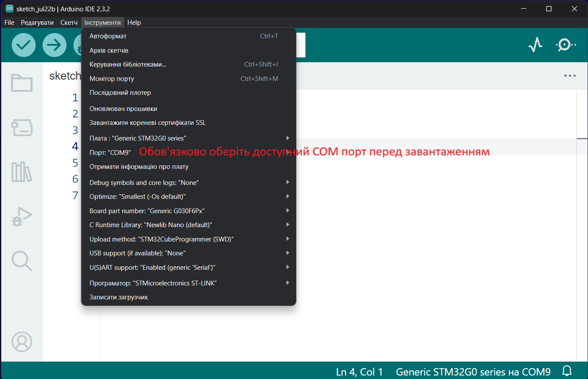588x379 pixels.
Task: Click board name on COM9 in status bar
Action: pos(473,372)
